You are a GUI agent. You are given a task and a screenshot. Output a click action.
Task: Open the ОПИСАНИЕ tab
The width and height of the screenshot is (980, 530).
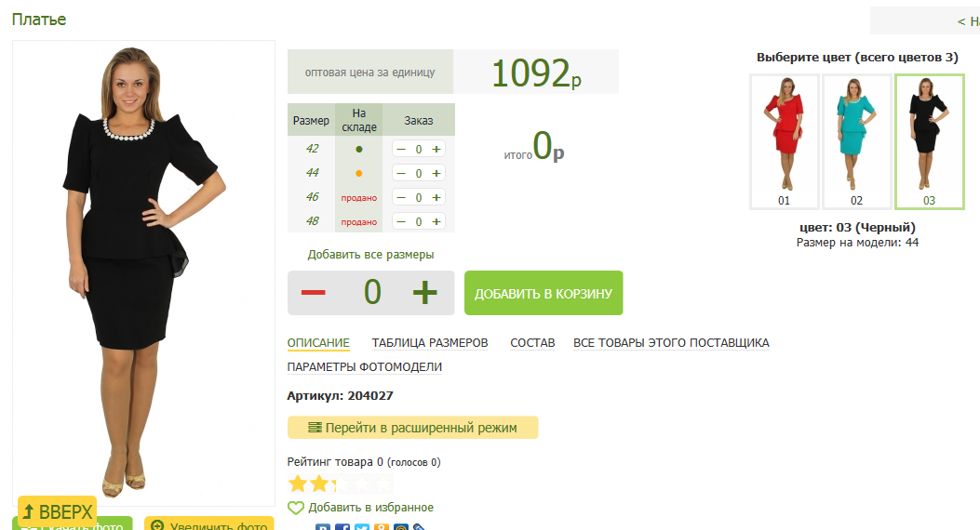click(318, 343)
